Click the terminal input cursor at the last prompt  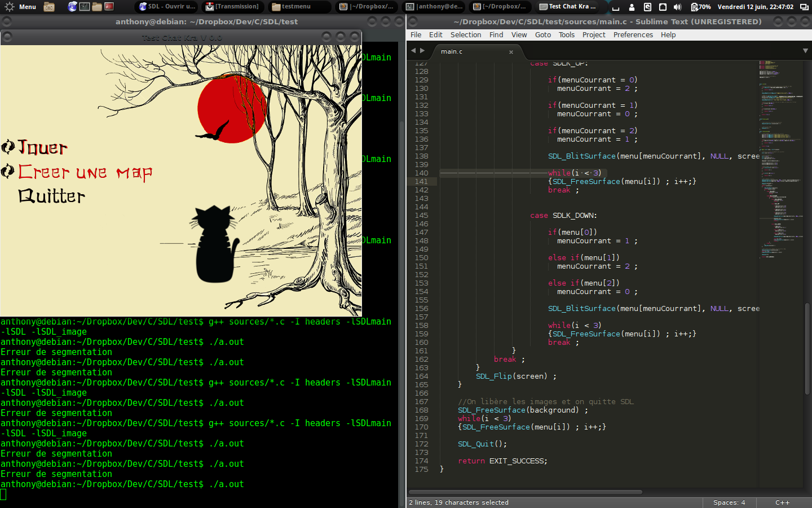pos(3,494)
